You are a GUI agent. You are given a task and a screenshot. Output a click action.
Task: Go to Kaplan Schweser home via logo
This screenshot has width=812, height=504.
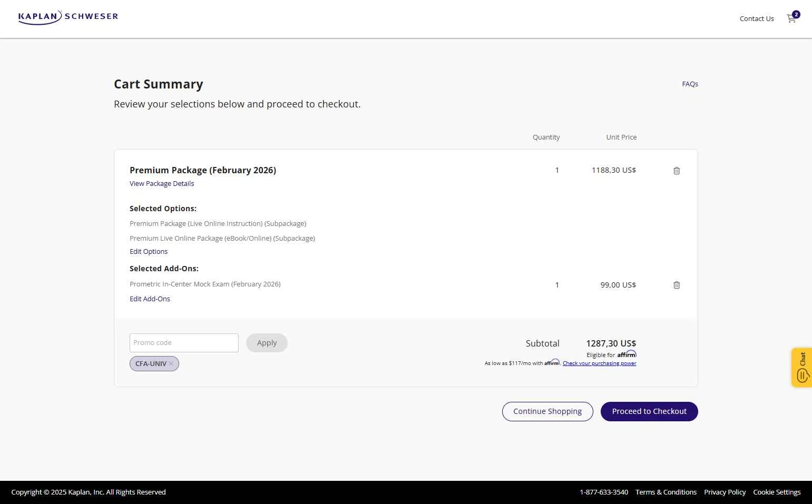(x=68, y=17)
